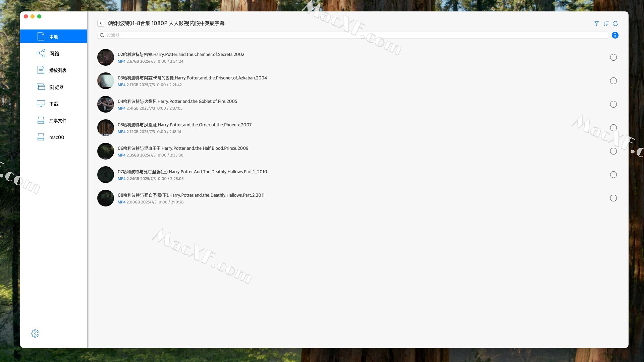644x362 pixels.
Task: Open the sort order options
Action: (606, 23)
